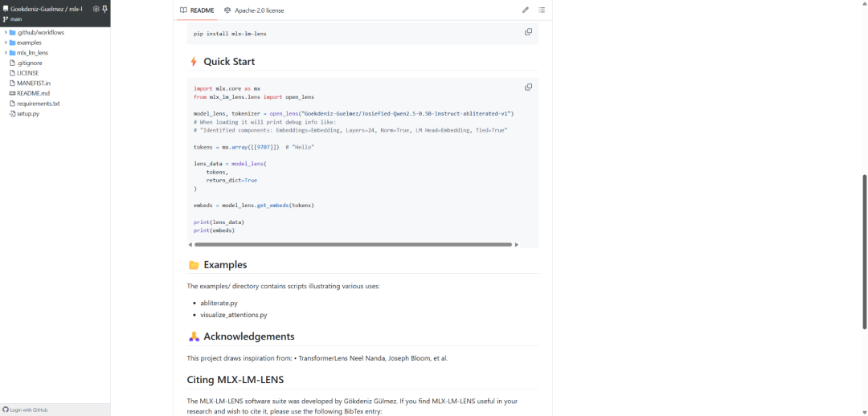Screen dimensions: 868x416
Task: Click the abliterate.py list item
Action: [x=221, y=303]
